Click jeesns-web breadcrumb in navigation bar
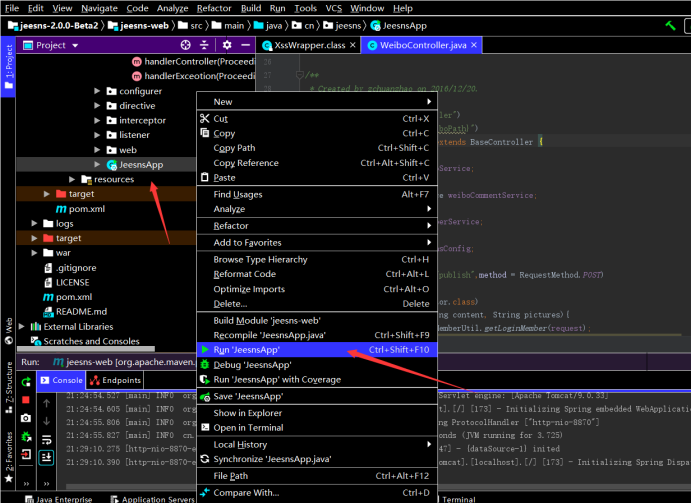The height and width of the screenshot is (504, 692). click(138, 26)
